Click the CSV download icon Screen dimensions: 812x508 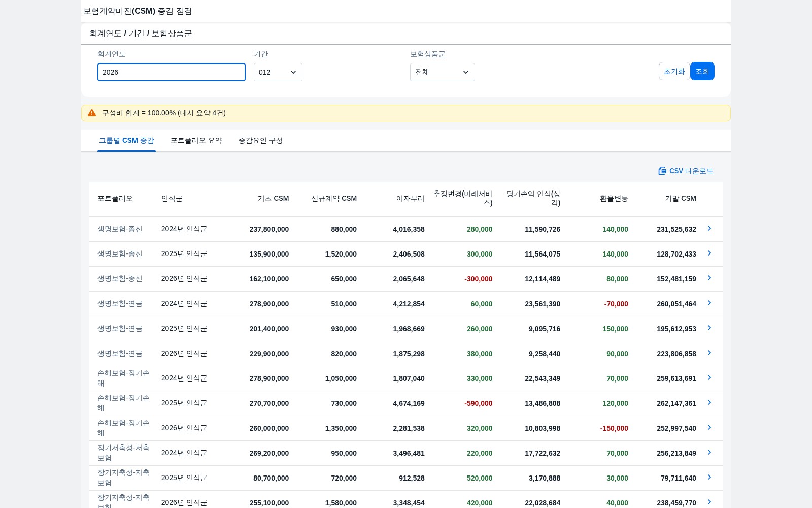click(x=662, y=171)
